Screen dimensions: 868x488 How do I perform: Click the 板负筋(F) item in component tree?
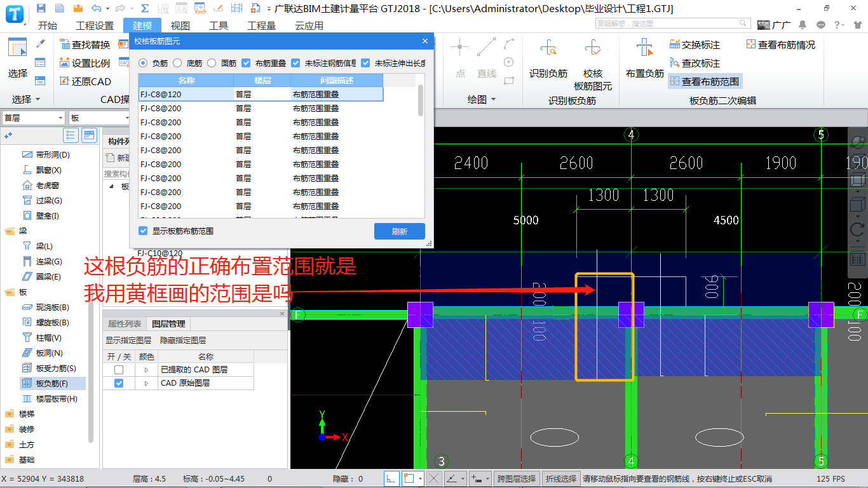tap(52, 383)
